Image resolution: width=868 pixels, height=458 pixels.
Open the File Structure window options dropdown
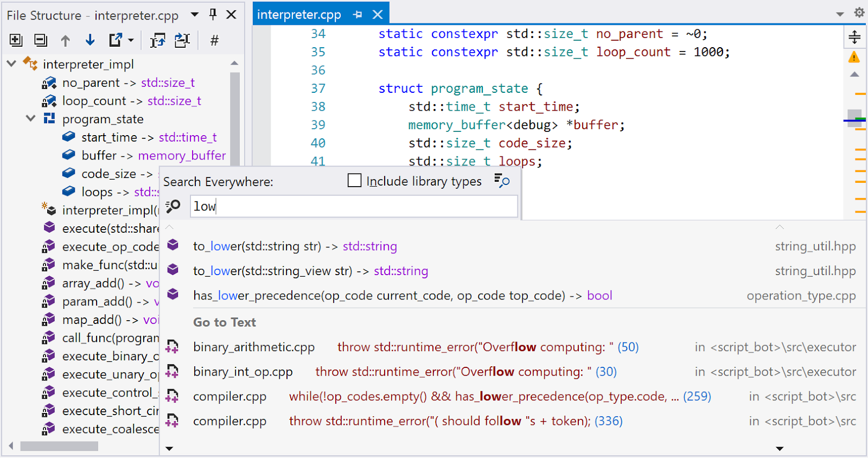pyautogui.click(x=195, y=15)
